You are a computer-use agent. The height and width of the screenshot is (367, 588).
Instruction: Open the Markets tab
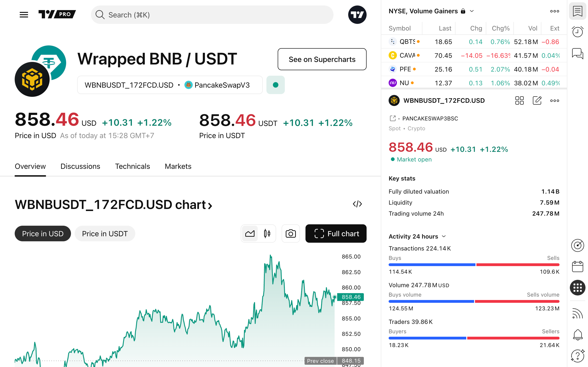pyautogui.click(x=178, y=166)
